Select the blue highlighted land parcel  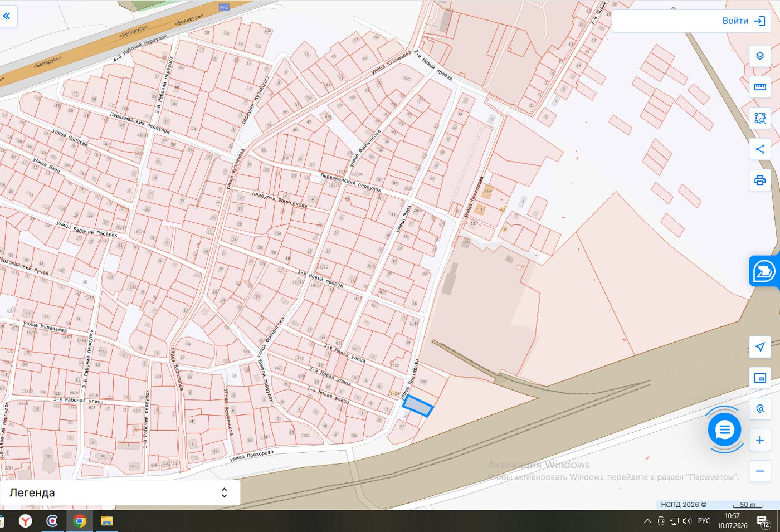(418, 406)
